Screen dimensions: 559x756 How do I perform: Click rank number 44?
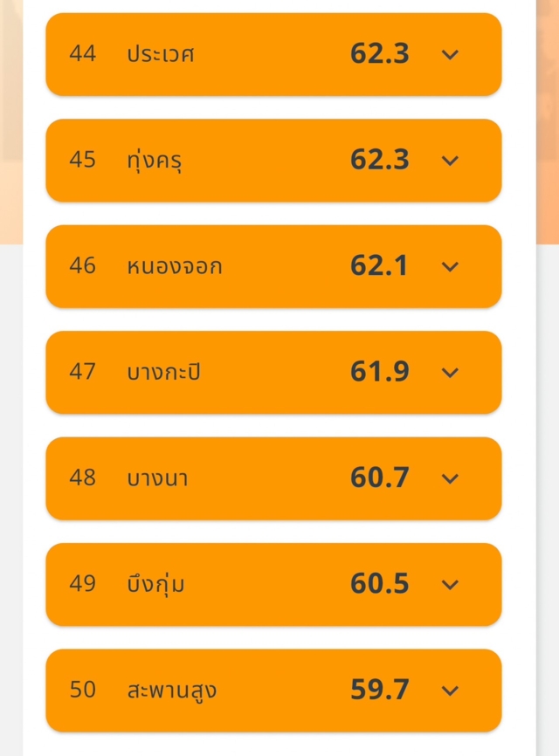pos(82,54)
